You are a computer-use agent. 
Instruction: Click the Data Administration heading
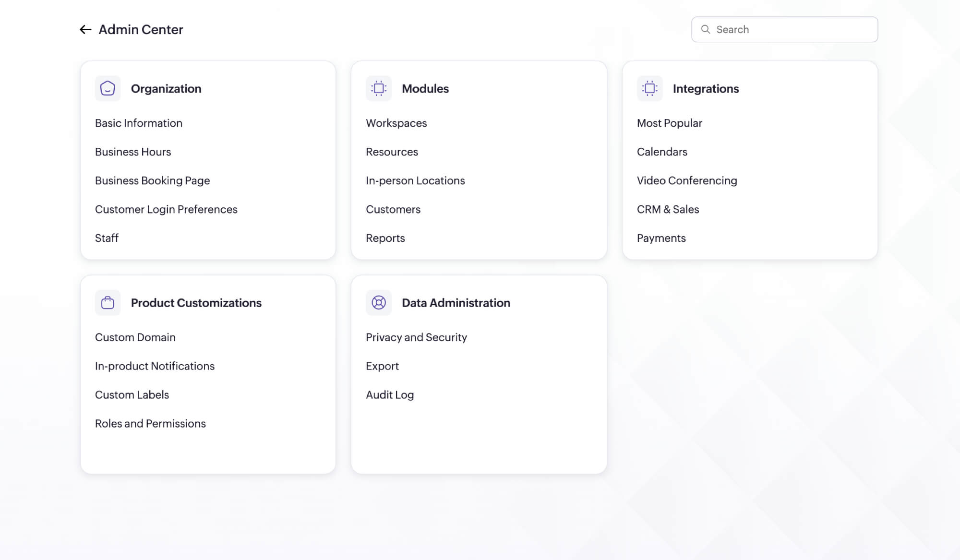(456, 303)
